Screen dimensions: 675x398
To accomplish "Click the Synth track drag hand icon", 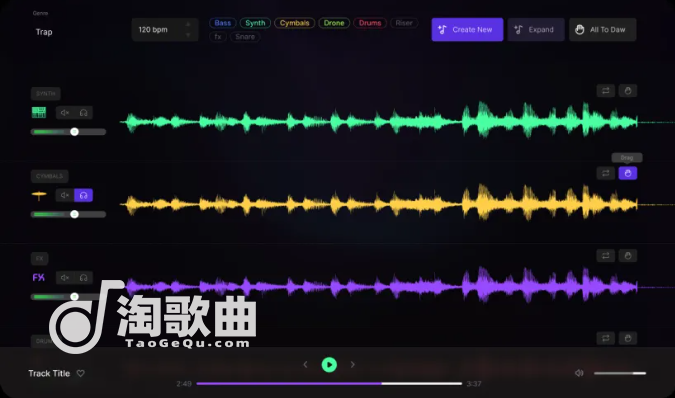I will (628, 91).
